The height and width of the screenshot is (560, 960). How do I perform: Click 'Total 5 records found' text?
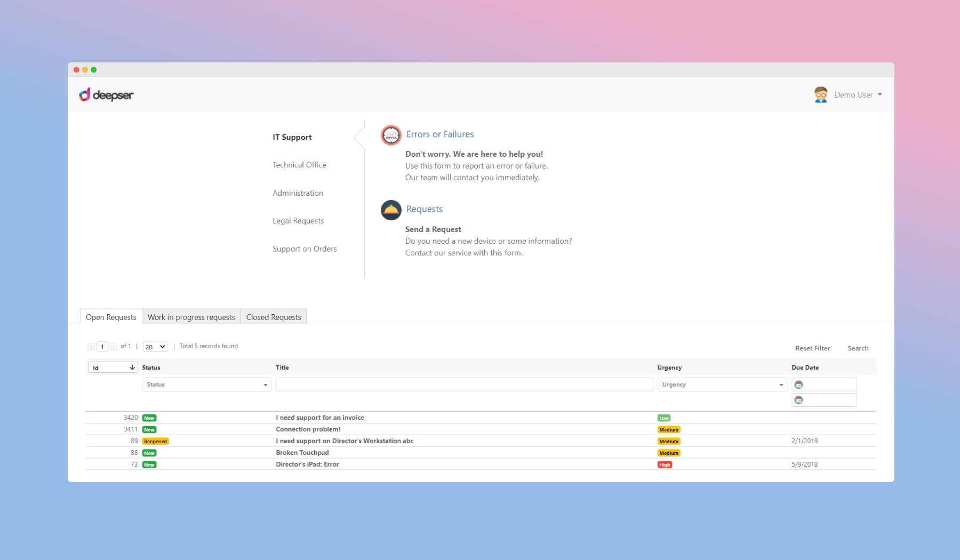pos(209,346)
